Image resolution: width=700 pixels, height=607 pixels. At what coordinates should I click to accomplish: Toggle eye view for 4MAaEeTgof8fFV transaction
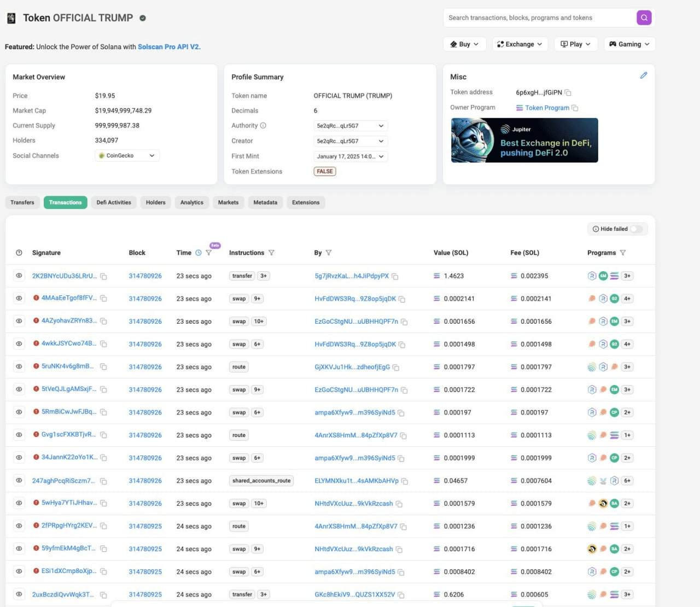tap(19, 299)
